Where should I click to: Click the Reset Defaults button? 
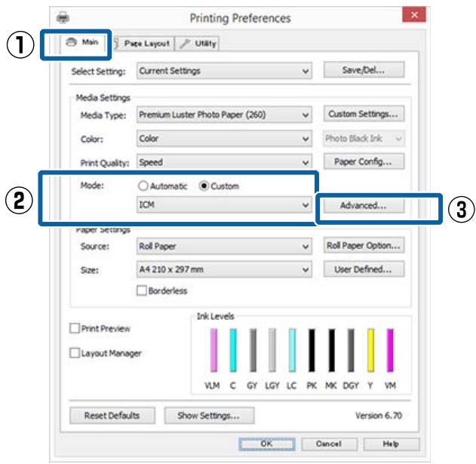point(112,416)
